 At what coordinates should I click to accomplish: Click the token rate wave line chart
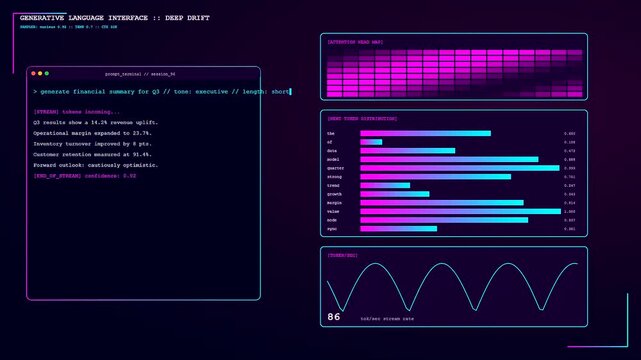[x=453, y=287]
